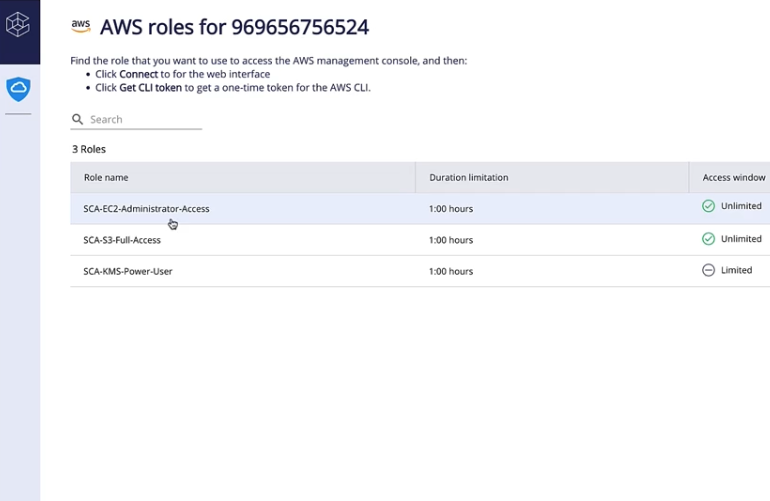Click the magnifier search icon

(x=77, y=119)
